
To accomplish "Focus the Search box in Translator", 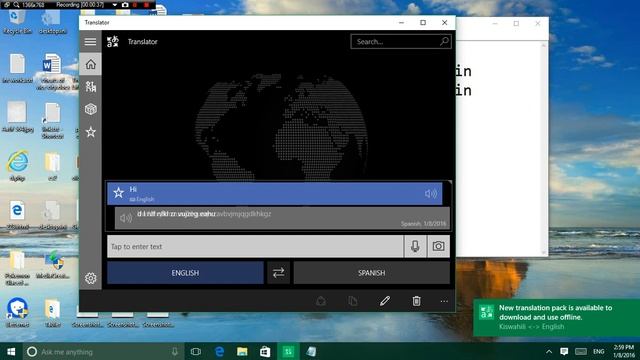I will click(x=401, y=42).
